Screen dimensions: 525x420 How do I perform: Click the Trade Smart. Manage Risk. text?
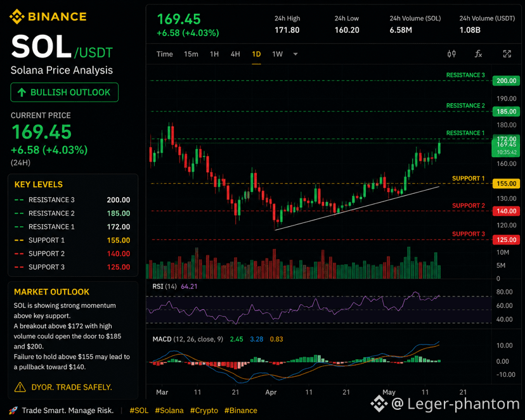pos(68,410)
